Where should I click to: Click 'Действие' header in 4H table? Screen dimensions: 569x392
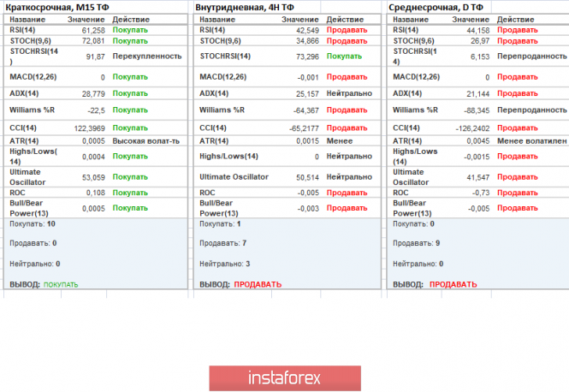point(345,20)
